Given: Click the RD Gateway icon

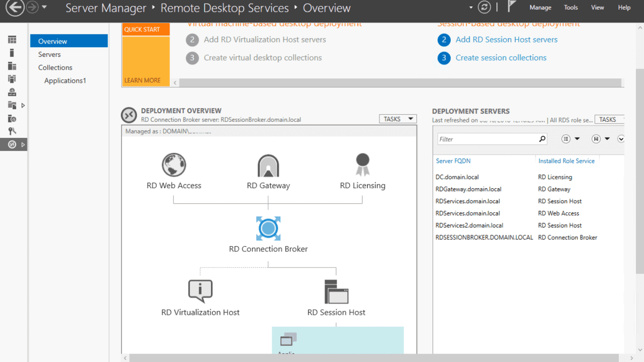Looking at the screenshot, I should [268, 166].
